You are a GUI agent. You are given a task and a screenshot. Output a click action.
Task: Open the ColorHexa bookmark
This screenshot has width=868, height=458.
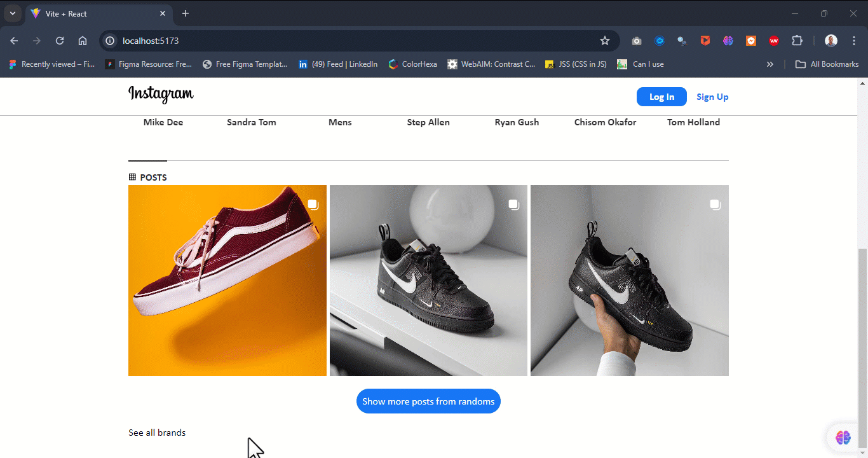(x=412, y=64)
